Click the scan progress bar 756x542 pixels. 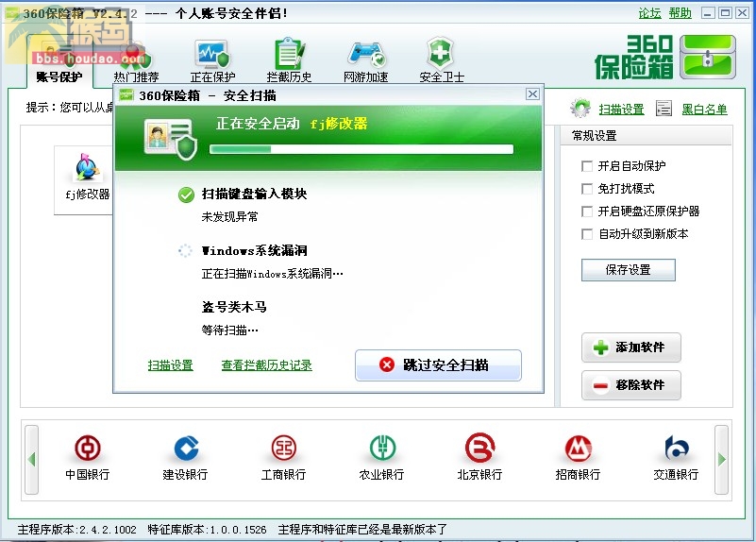coord(361,149)
